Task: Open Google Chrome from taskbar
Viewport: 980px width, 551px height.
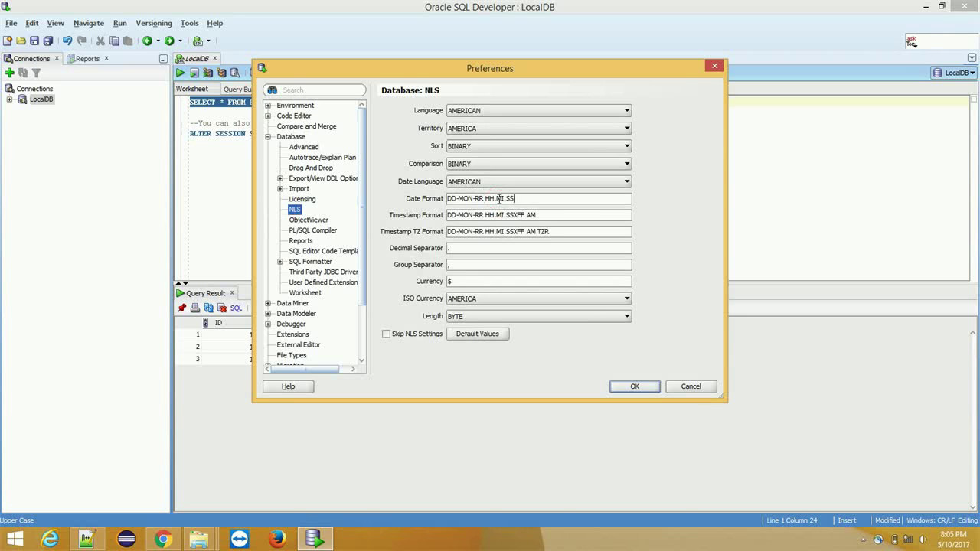Action: 162,539
